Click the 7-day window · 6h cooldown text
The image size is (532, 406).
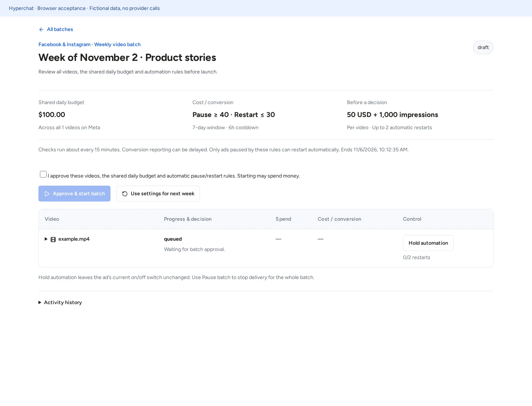225,128
